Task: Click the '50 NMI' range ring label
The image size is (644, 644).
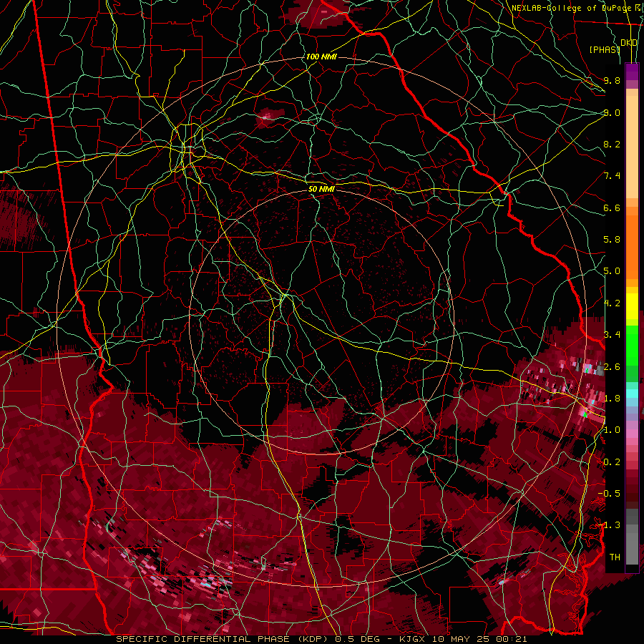Action: tap(321, 189)
